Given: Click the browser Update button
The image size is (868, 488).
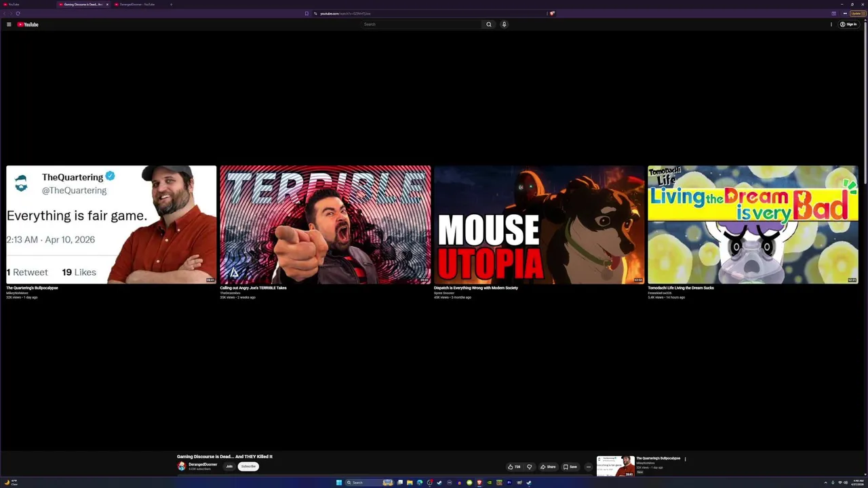Looking at the screenshot, I should 857,14.
